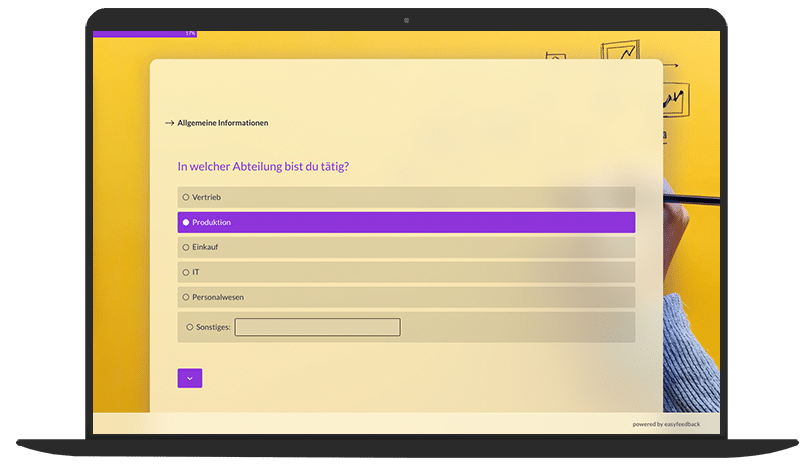Focus the Sonstiges text input field
This screenshot has height=470, width=806.
click(317, 327)
